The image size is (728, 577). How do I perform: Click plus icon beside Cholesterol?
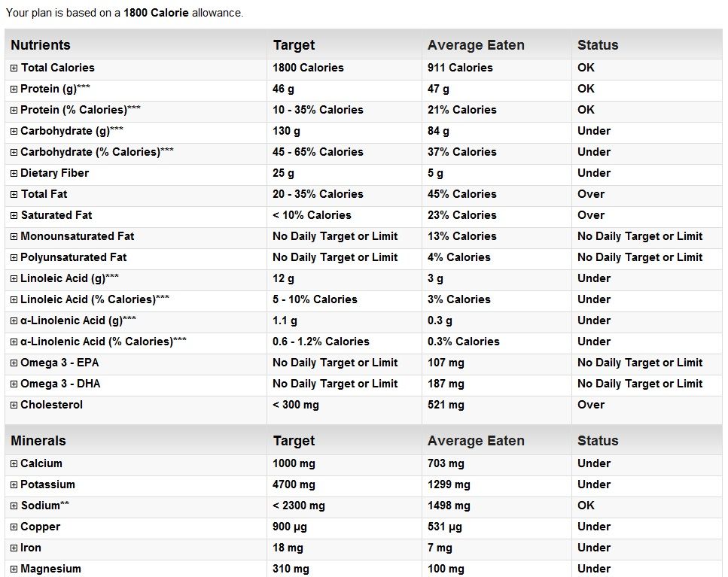(14, 405)
